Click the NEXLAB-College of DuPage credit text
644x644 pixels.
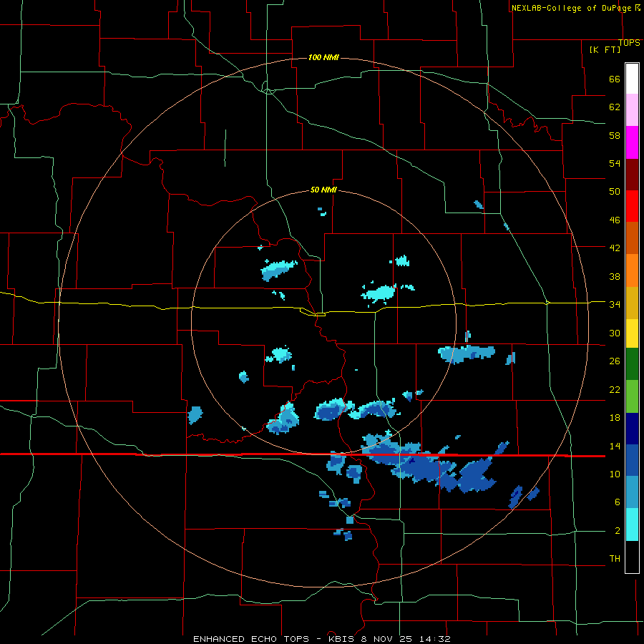click(575, 8)
